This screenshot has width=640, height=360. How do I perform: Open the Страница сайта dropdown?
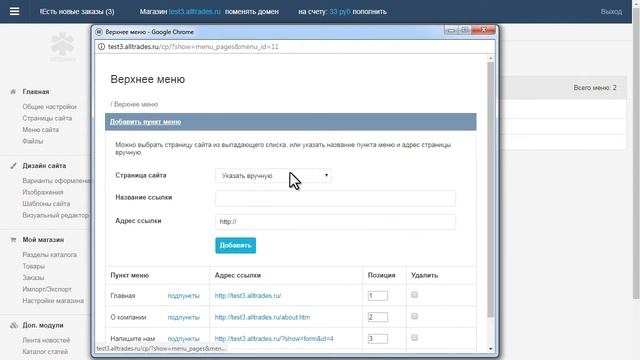(273, 176)
